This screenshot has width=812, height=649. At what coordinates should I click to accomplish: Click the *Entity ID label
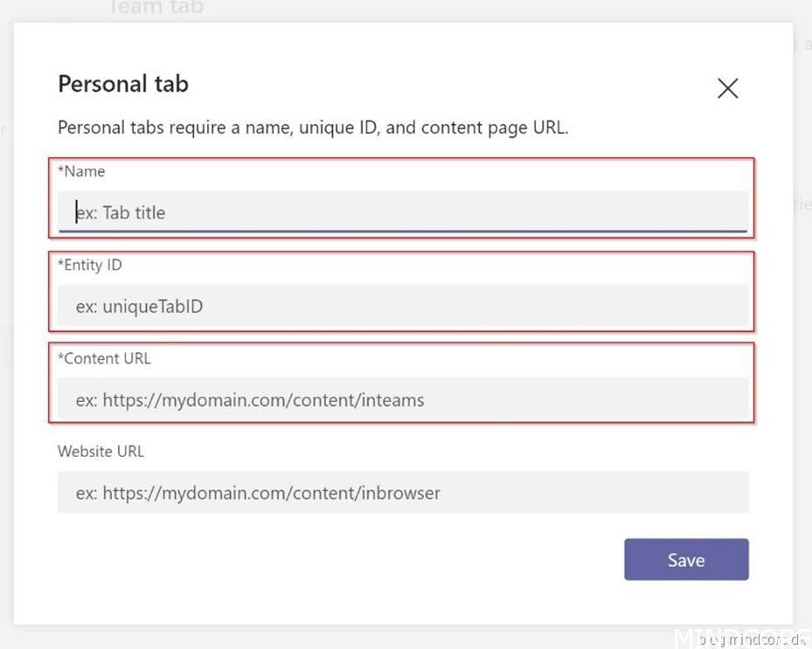click(90, 265)
